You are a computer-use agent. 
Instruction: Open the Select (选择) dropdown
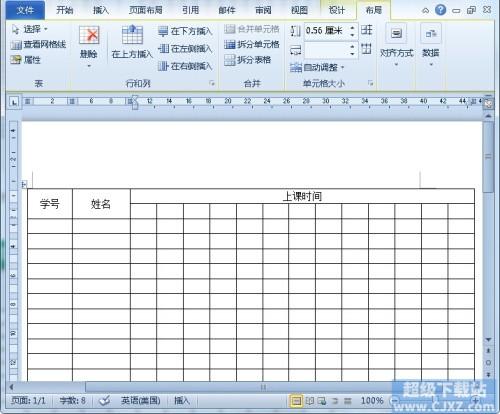tap(30, 29)
